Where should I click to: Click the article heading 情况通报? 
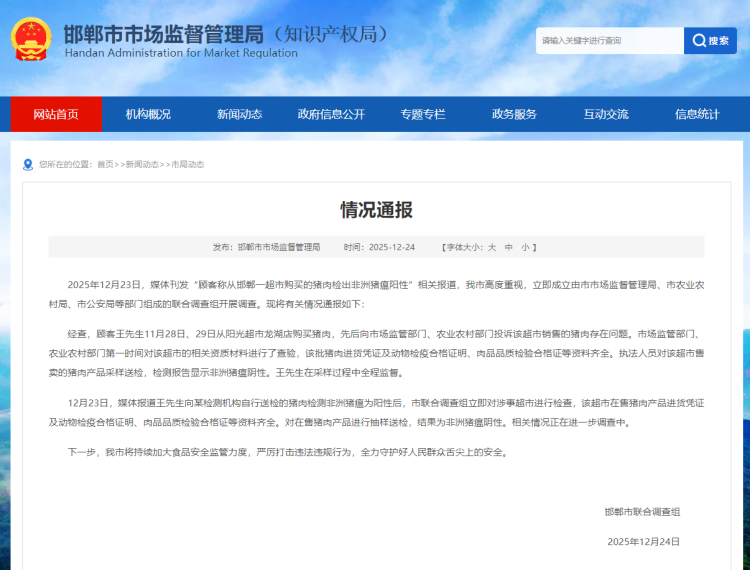pos(376,210)
